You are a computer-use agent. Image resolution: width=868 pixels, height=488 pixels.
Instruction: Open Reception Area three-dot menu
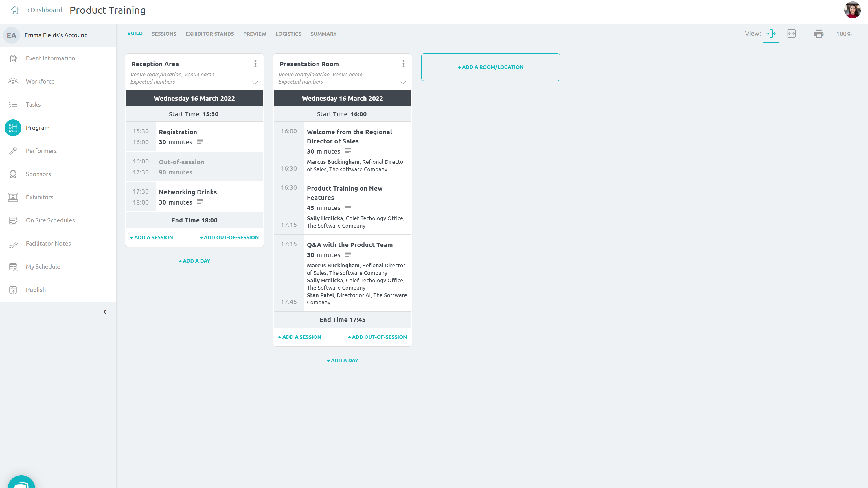pos(255,64)
